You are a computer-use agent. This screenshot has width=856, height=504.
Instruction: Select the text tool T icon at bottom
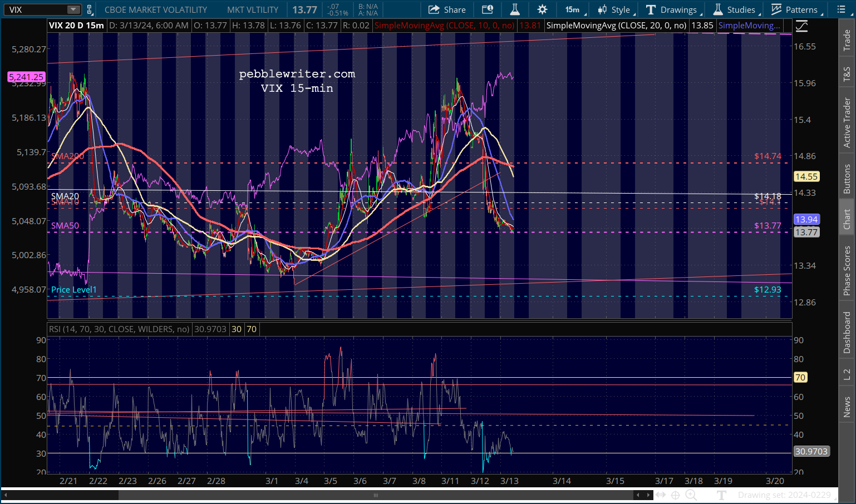click(x=722, y=495)
